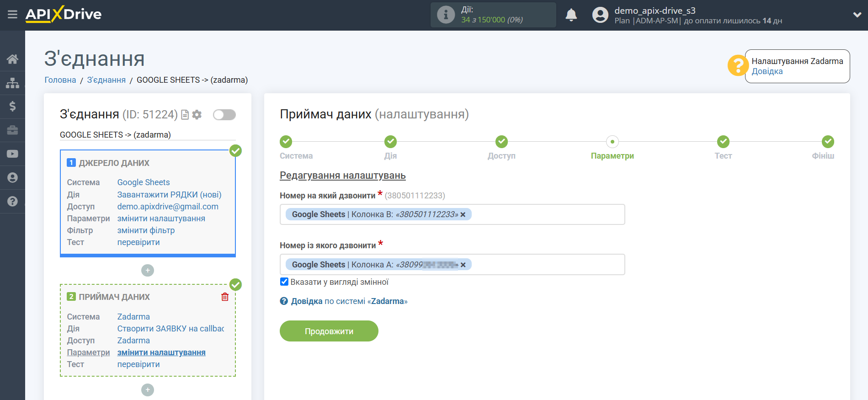Open the receiver Zadarma access link
The width and height of the screenshot is (868, 400).
(x=133, y=341)
